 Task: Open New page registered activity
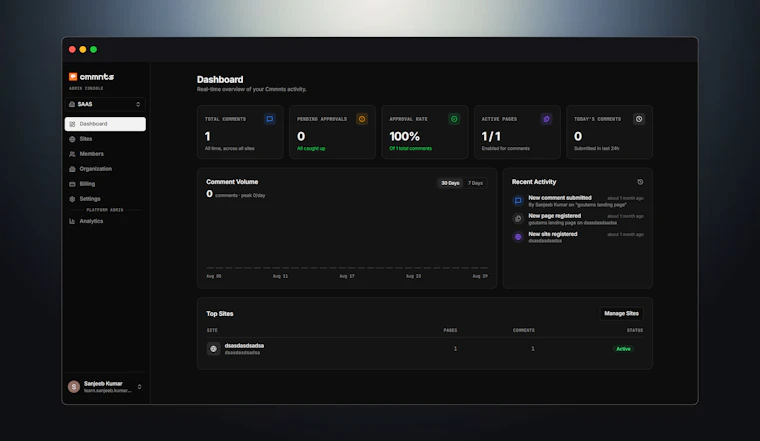pyautogui.click(x=578, y=219)
